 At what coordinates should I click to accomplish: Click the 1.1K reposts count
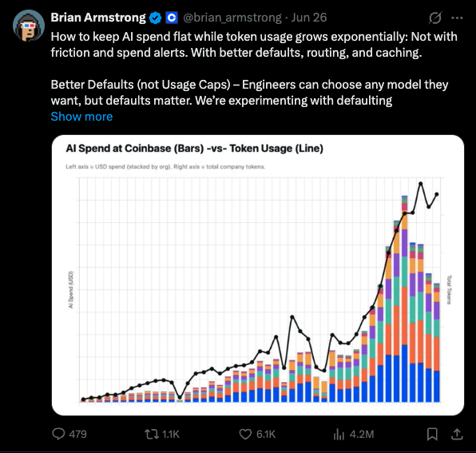pyautogui.click(x=171, y=434)
